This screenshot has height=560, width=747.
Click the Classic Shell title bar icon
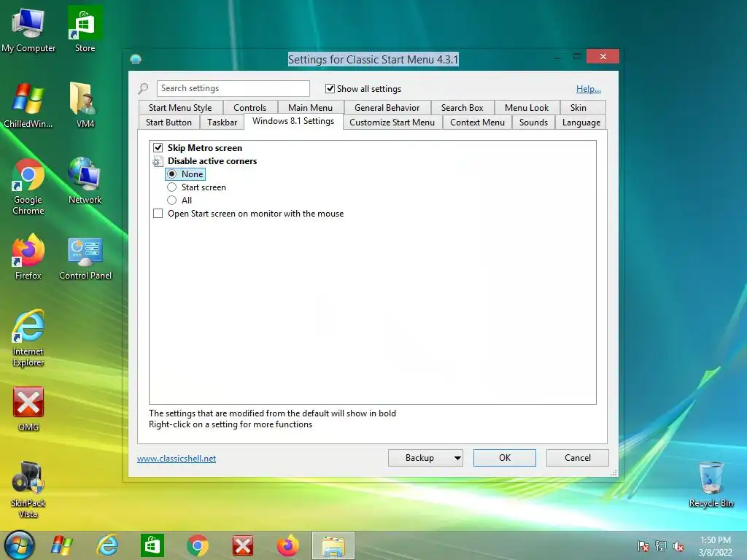point(136,59)
